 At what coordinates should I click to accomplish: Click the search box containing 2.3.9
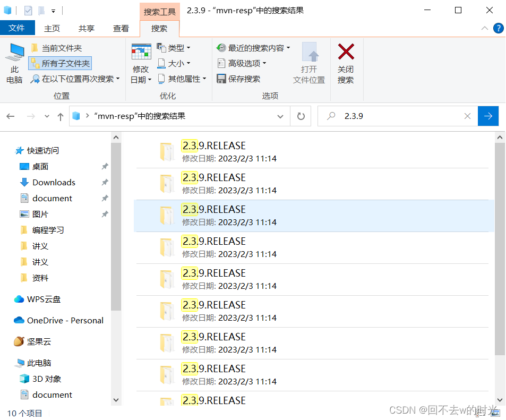click(397, 116)
